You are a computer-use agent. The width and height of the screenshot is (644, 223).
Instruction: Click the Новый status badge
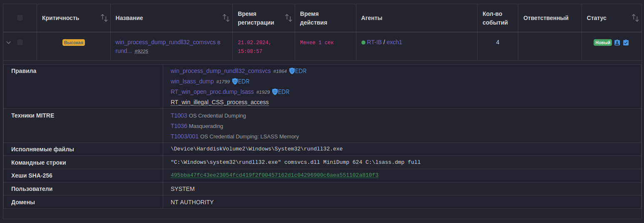pos(602,43)
